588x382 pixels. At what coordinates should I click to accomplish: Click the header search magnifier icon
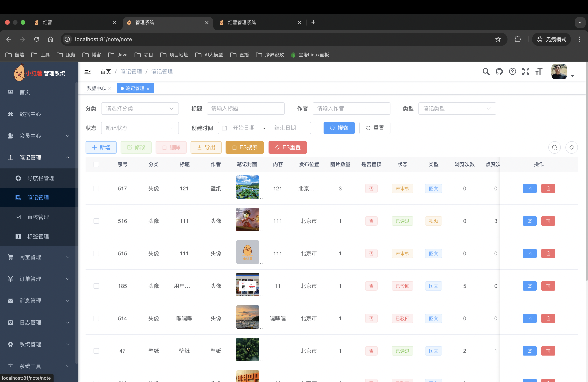click(x=486, y=72)
